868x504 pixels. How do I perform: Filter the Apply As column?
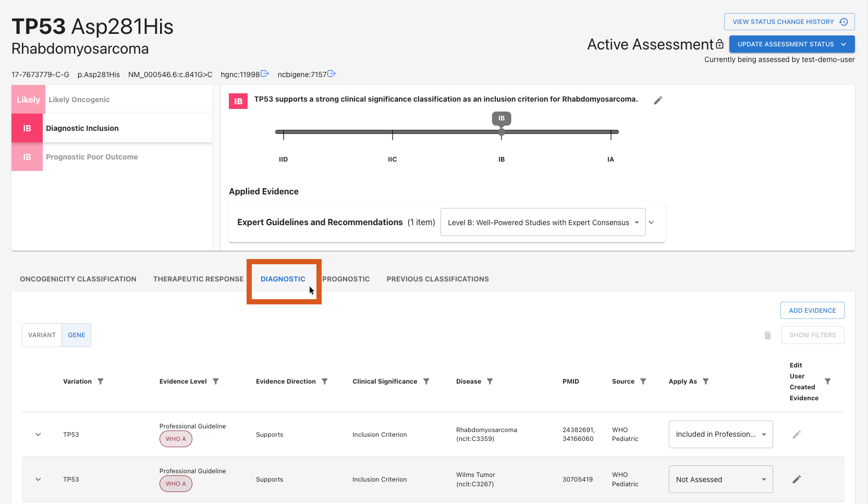(706, 382)
